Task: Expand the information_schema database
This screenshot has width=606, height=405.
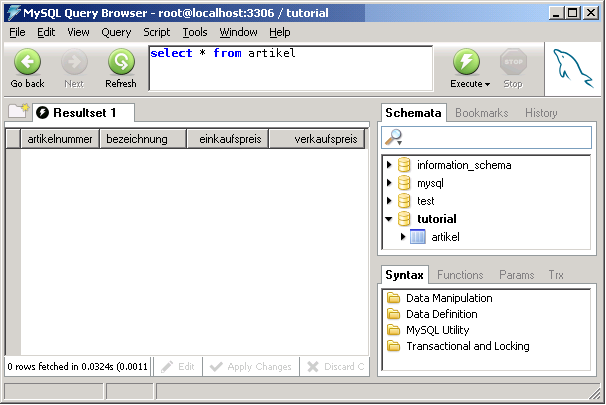Action: [389, 165]
